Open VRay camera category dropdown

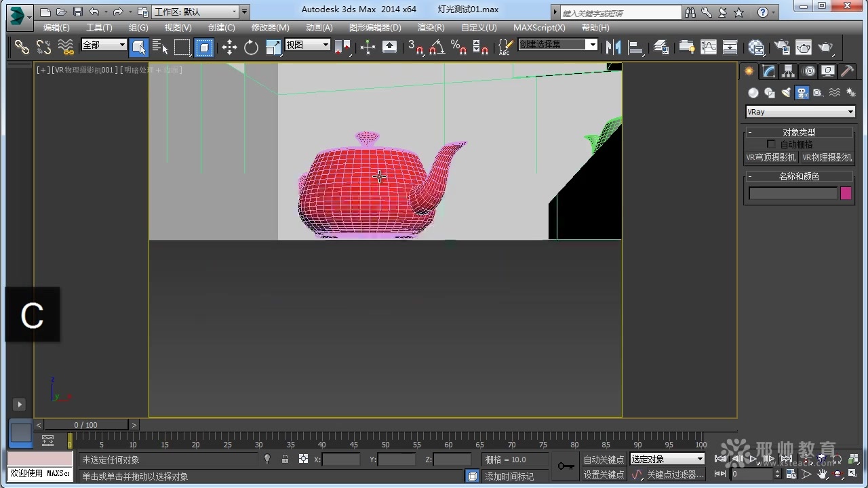(x=800, y=112)
